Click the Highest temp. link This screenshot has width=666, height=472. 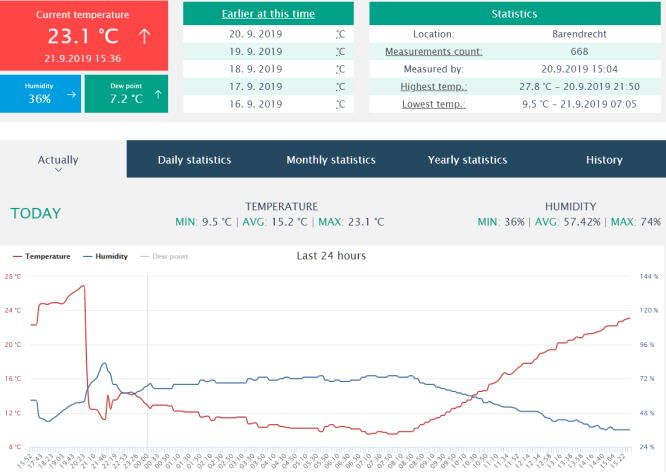pyautogui.click(x=433, y=87)
